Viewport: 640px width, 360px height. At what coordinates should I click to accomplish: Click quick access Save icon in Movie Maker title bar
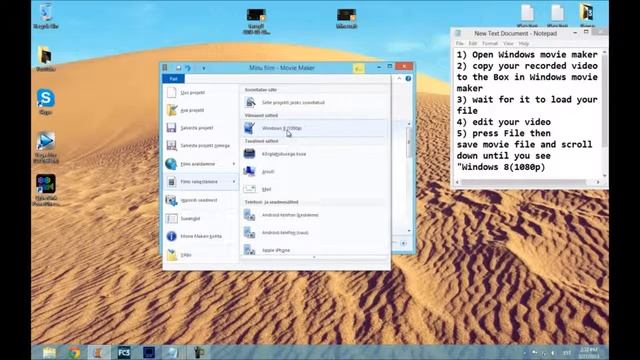coord(178,68)
